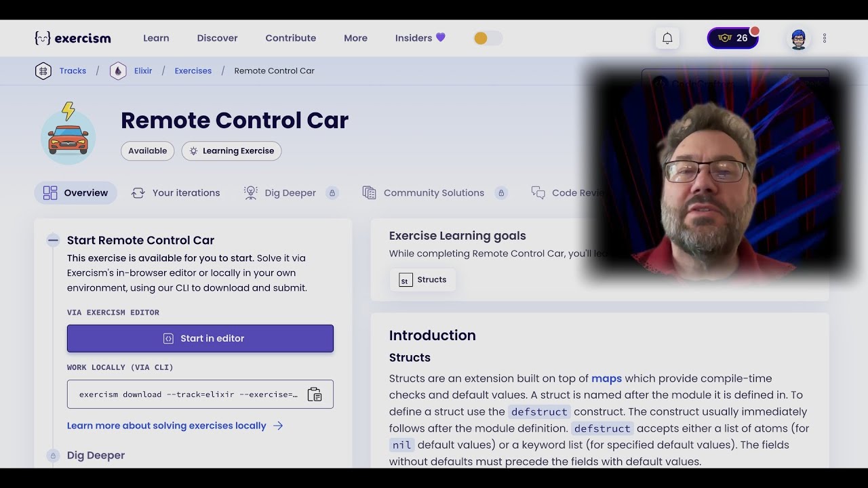The image size is (868, 488).
Task: Click the Tracks hexagon breadcrumb icon
Action: 43,70
